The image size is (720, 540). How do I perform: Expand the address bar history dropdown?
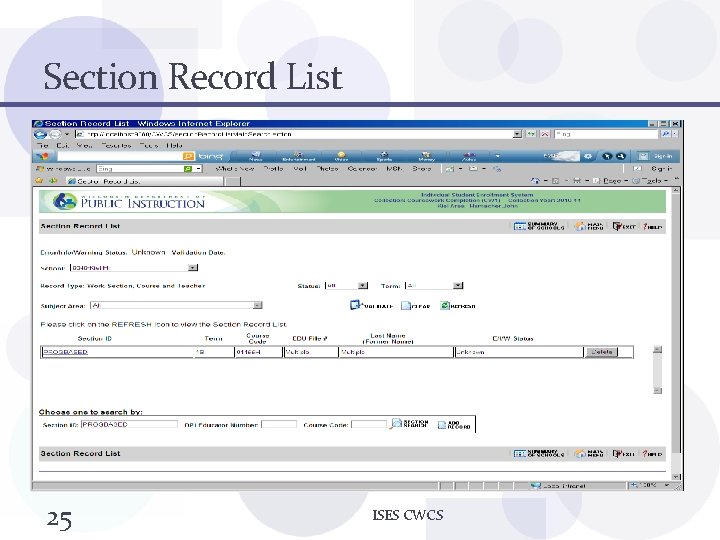click(x=518, y=134)
